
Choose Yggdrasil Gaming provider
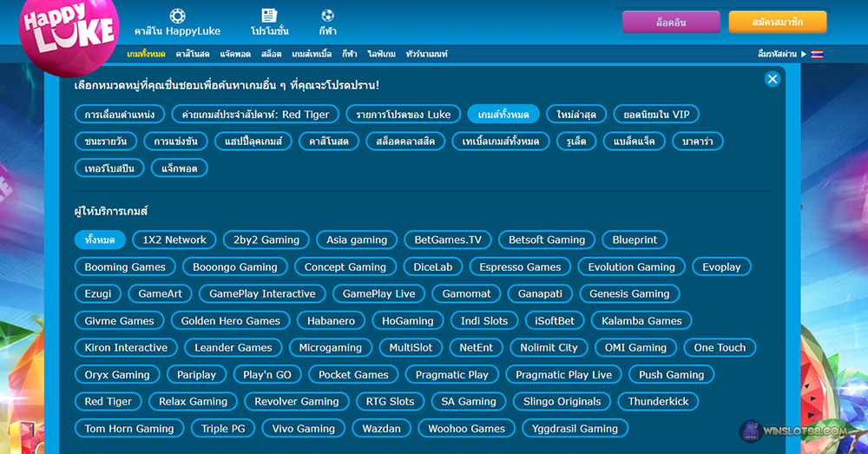(x=575, y=429)
